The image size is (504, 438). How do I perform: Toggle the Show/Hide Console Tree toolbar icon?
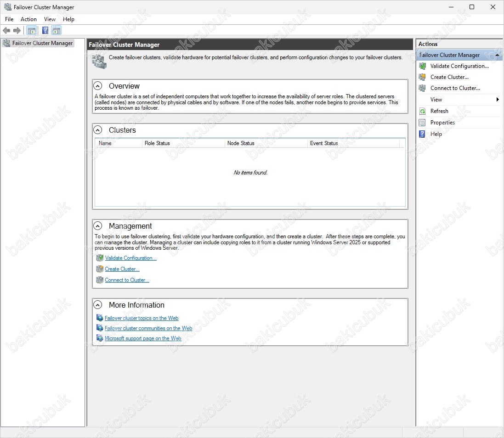(32, 30)
